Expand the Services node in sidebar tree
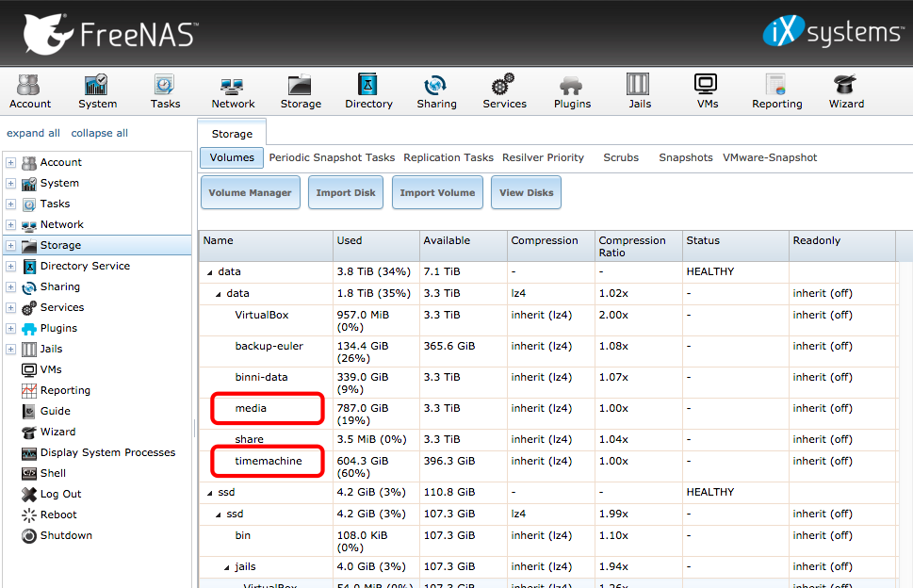The height and width of the screenshot is (588, 913). point(10,307)
